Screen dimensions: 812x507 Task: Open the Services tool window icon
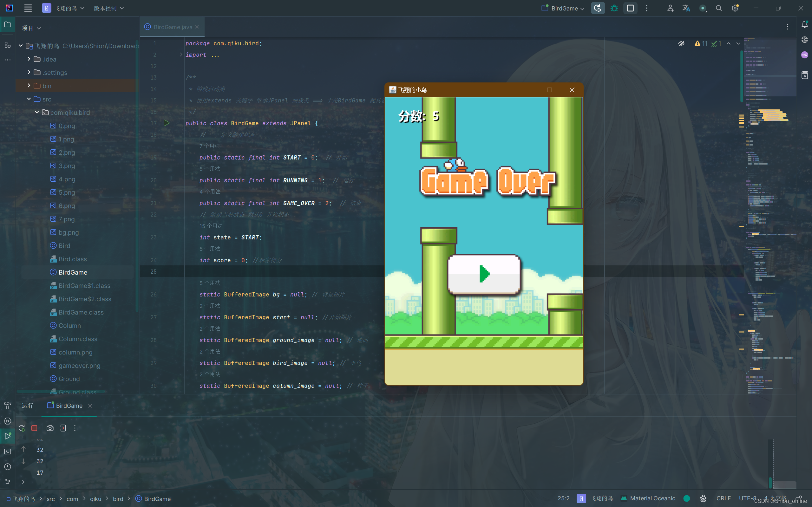point(7,421)
